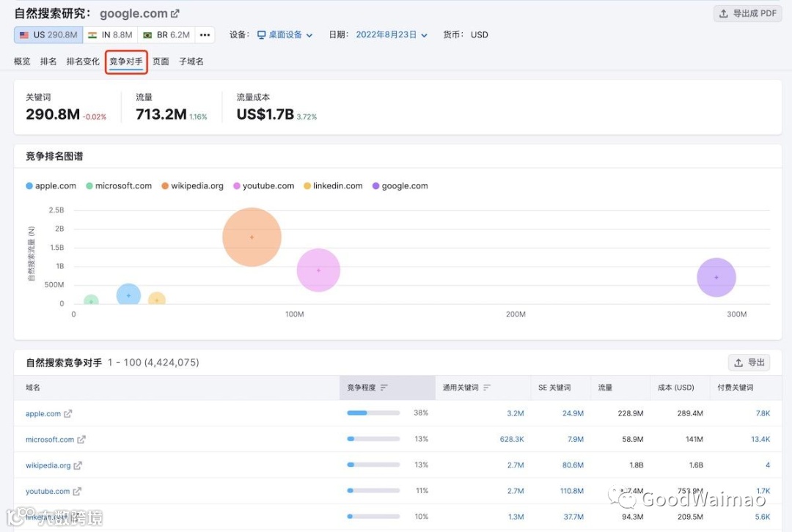Open the desktop device dropdown

point(285,35)
